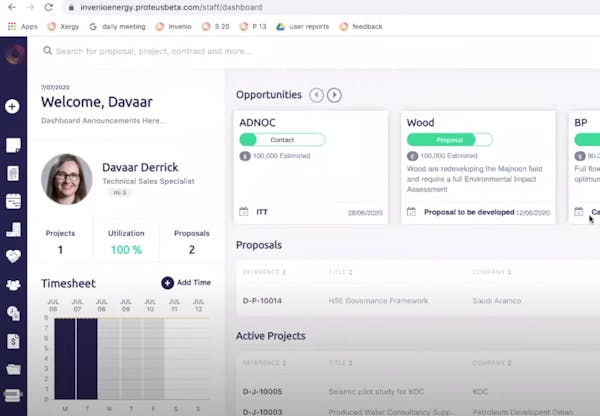This screenshot has height=416, width=600.
Task: Open the feedback bookmark
Action: 361,26
